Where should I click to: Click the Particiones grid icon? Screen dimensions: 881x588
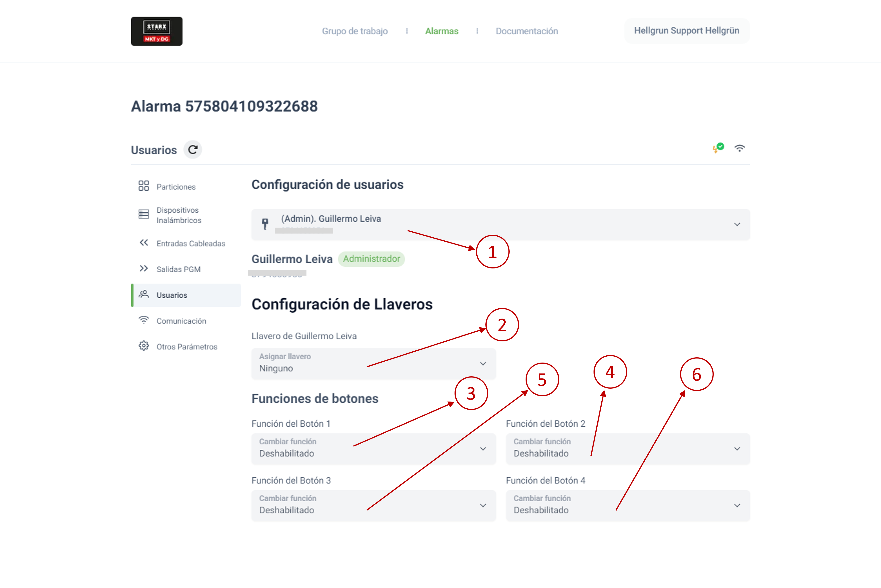144,186
